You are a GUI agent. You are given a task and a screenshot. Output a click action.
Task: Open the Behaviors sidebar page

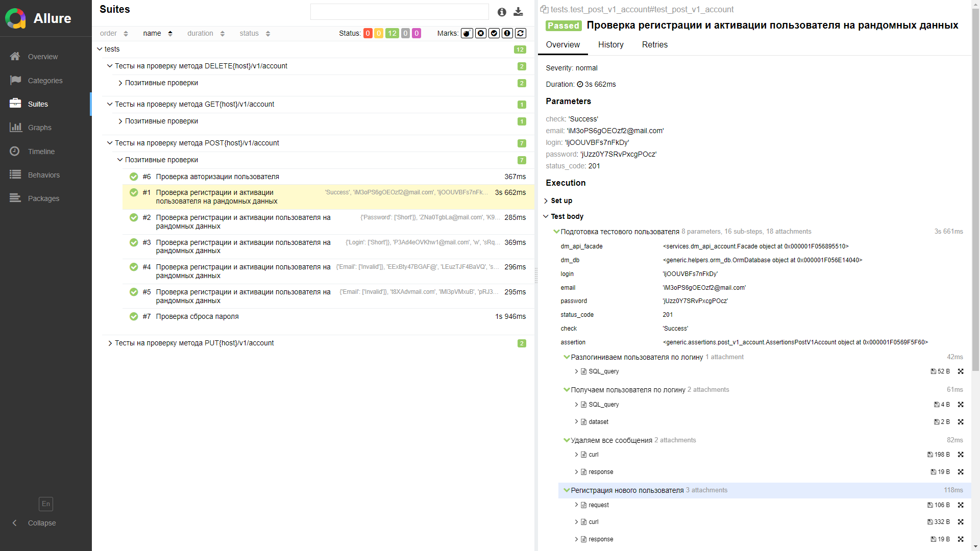tap(43, 175)
